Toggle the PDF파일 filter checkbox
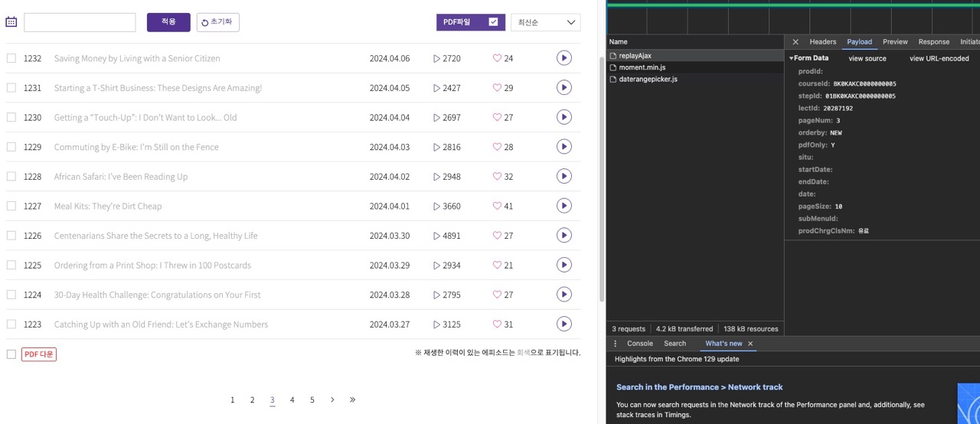This screenshot has height=424, width=980. [493, 22]
